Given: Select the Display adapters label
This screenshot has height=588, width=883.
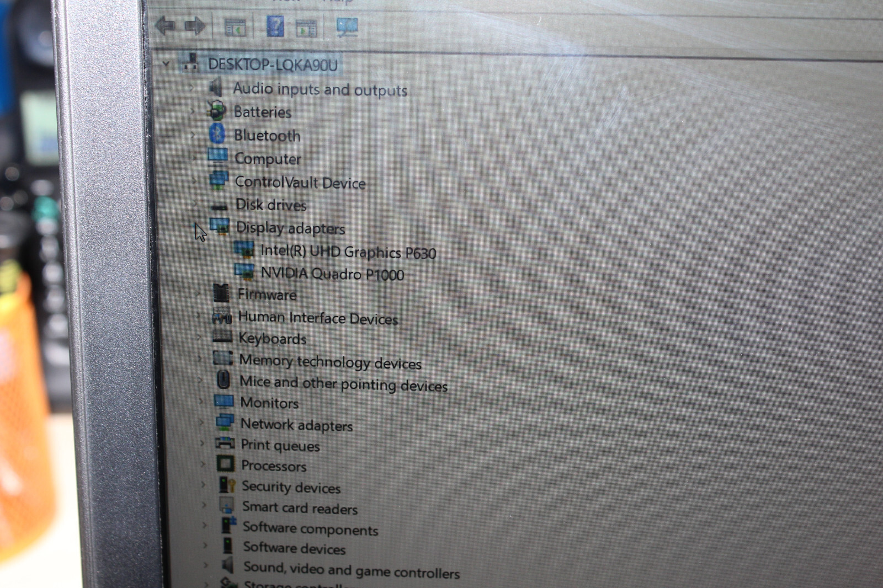Looking at the screenshot, I should coord(291,228).
